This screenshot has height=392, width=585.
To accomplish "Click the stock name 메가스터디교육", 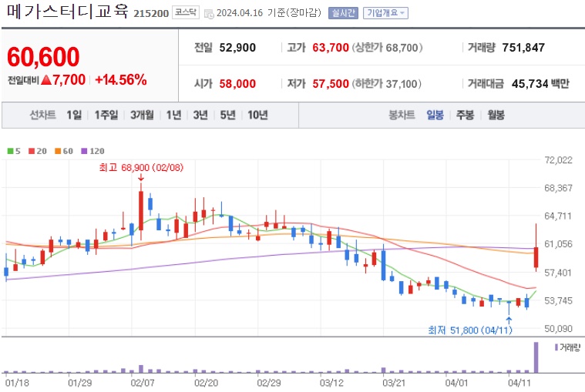I will (68, 12).
